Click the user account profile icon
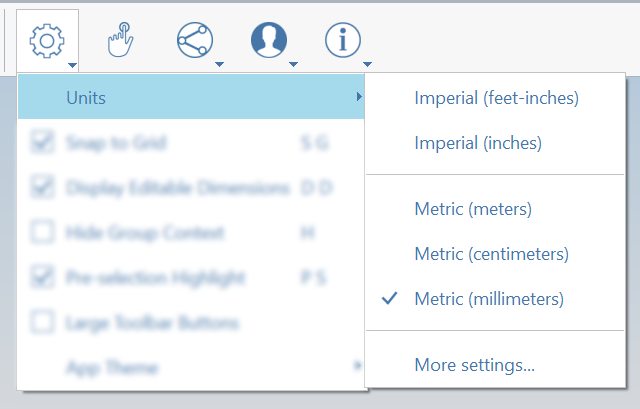640x409 pixels. coord(268,40)
